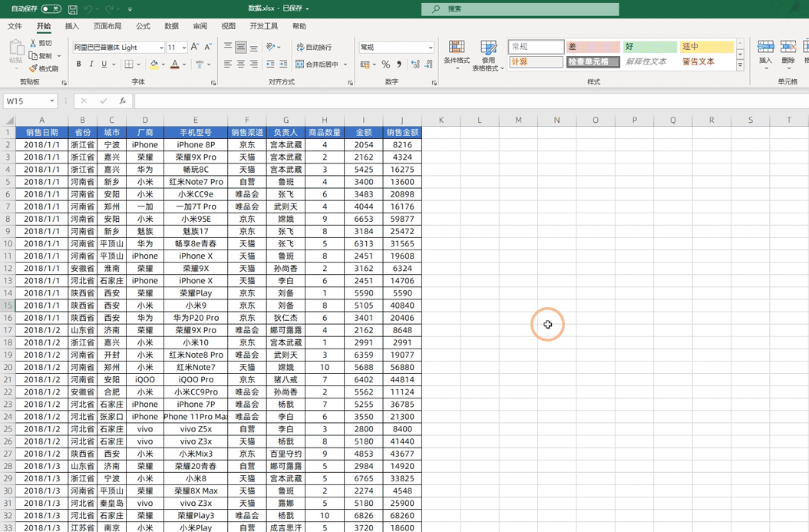Click the Redo arrow icon

point(110,9)
